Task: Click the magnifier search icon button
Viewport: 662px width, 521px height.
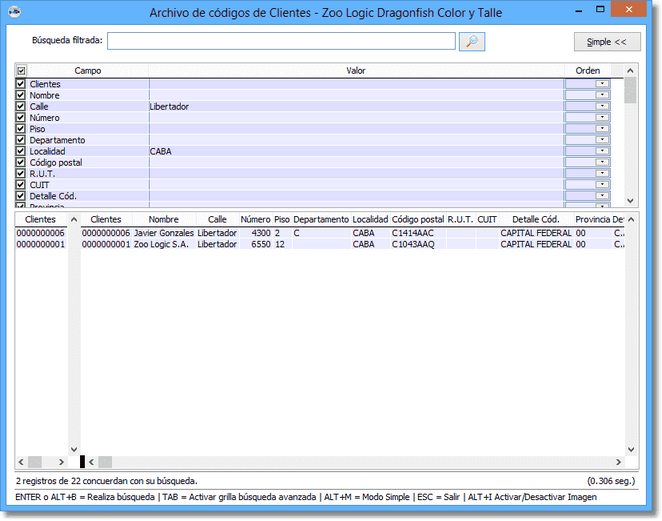Action: (472, 41)
